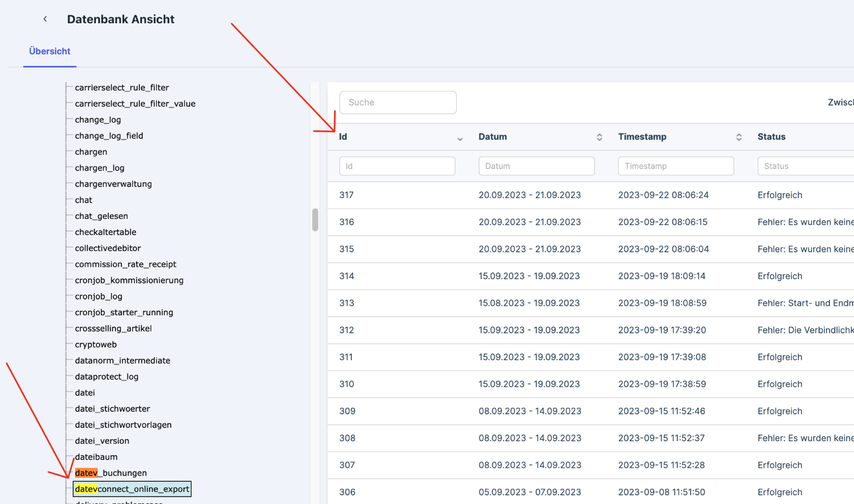Toggle sort arrows on Timestamp column
The image size is (854, 504).
click(738, 137)
